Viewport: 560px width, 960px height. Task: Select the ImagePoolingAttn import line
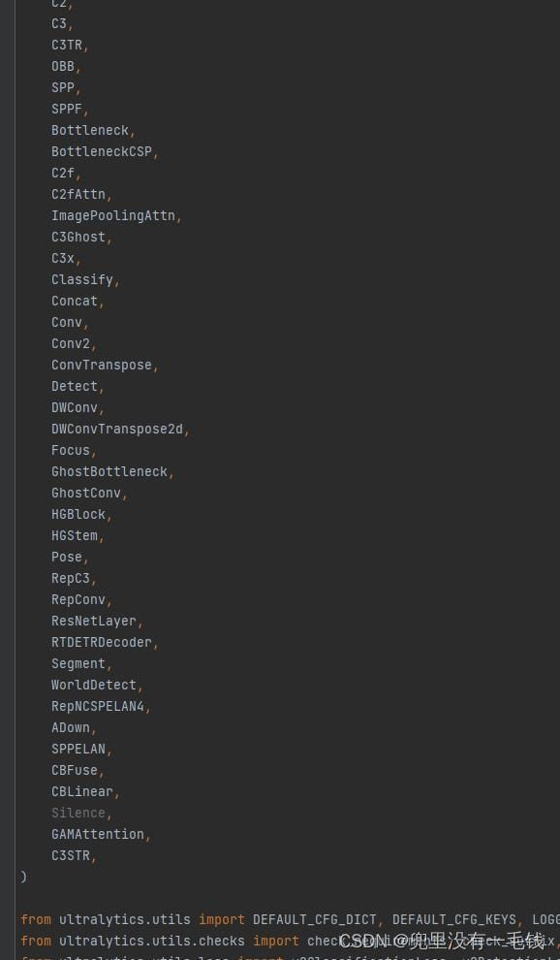point(113,216)
